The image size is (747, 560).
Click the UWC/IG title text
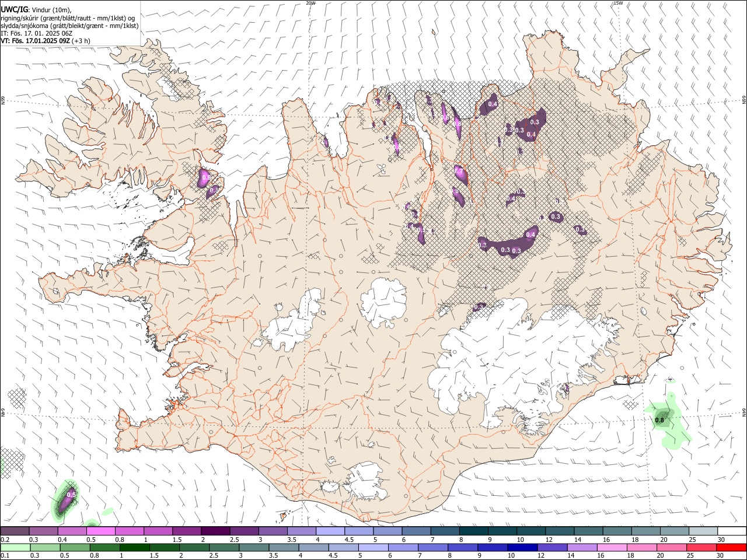point(14,10)
